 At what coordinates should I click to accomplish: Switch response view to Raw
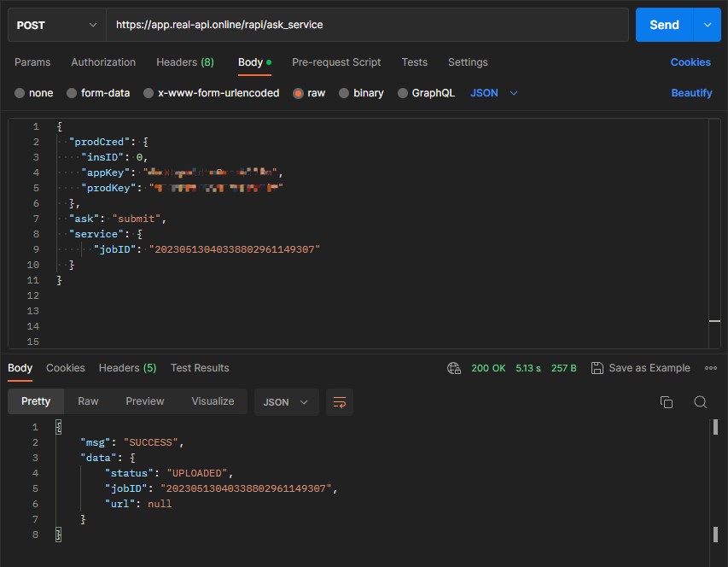point(88,401)
